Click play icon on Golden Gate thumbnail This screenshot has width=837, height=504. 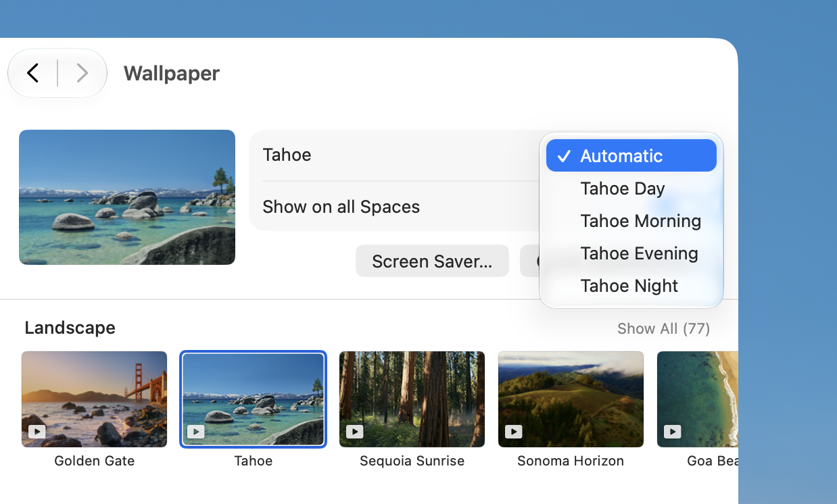click(x=37, y=431)
